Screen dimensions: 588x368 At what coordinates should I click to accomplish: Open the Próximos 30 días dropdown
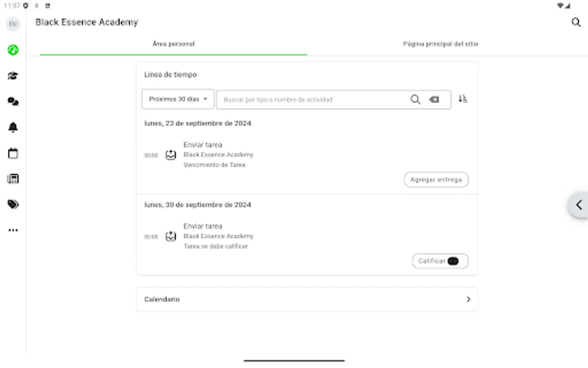pyautogui.click(x=178, y=99)
